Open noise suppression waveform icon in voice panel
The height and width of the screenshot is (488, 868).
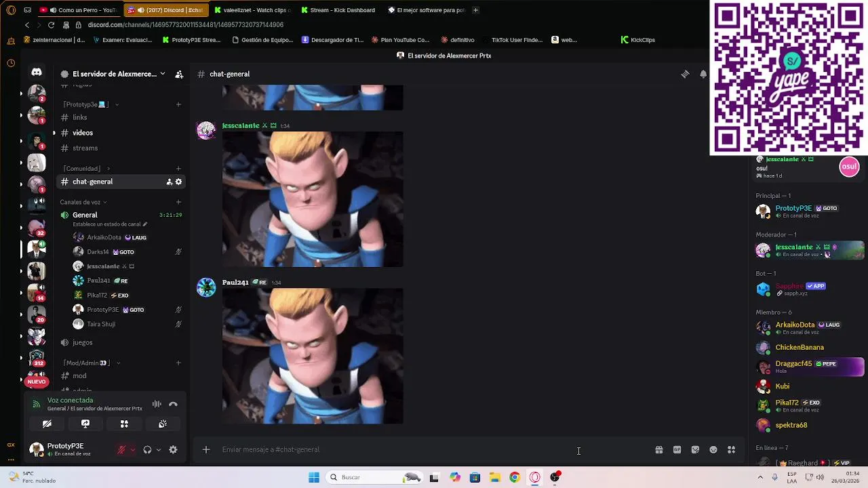coord(157,404)
